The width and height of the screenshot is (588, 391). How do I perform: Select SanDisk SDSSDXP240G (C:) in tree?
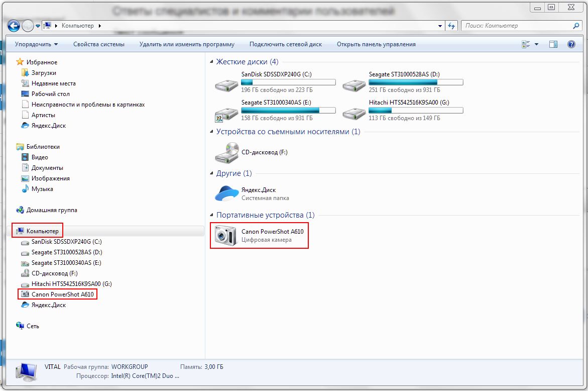click(x=61, y=242)
